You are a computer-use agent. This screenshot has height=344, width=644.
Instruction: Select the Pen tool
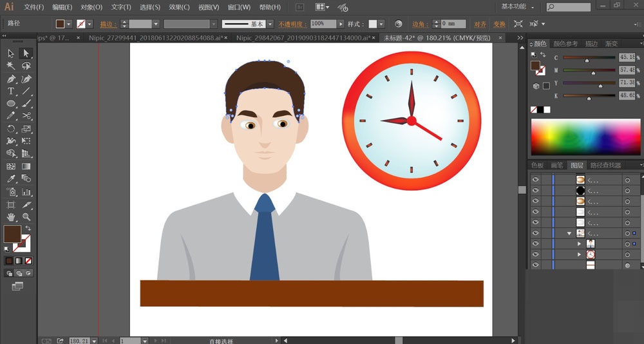coord(11,79)
